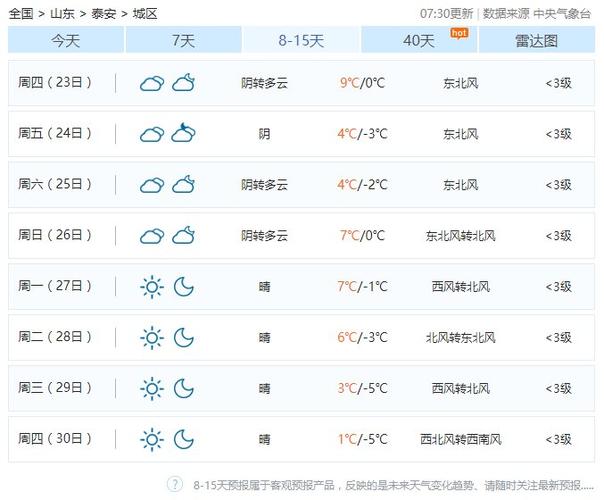Screen dimensions: 604x500
Task: Open the 山东 breadcrumb link
Action: click(62, 14)
